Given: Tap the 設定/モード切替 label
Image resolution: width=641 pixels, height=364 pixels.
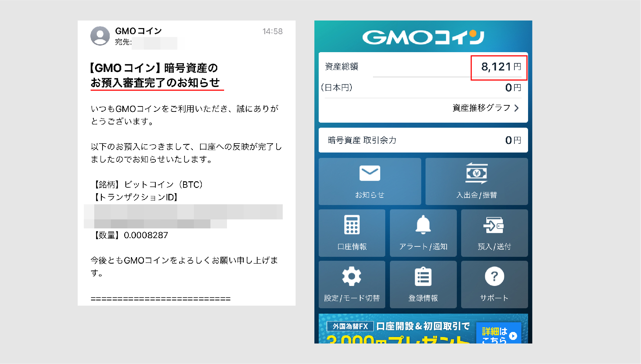Looking at the screenshot, I should [x=352, y=298].
